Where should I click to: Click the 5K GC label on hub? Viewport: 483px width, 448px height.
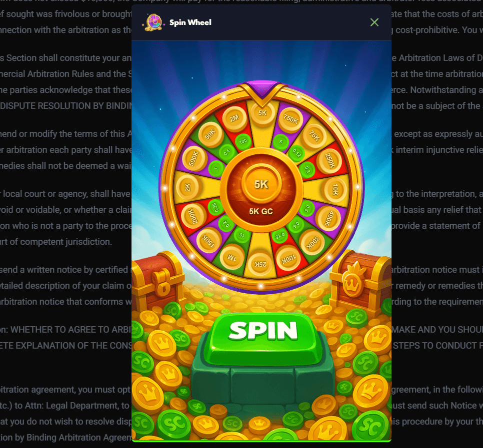(x=261, y=211)
